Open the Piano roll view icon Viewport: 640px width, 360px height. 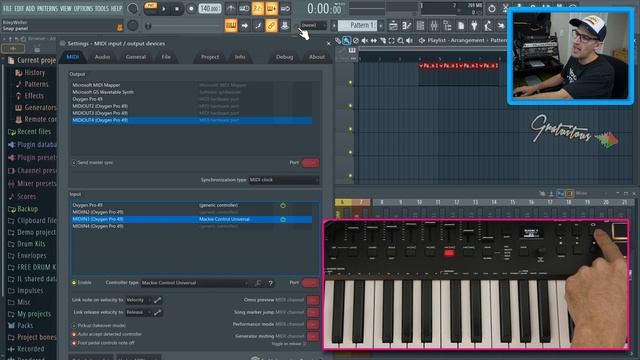(407, 25)
